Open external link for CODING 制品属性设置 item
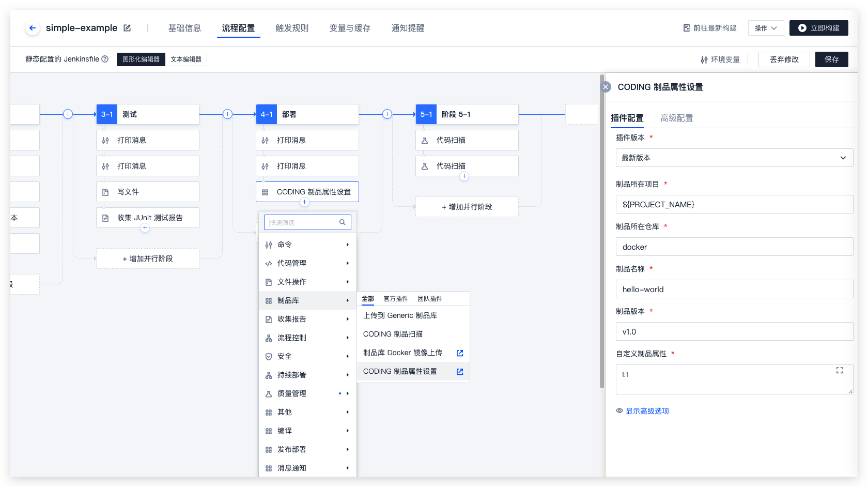This screenshot has width=868, height=487. click(x=460, y=372)
